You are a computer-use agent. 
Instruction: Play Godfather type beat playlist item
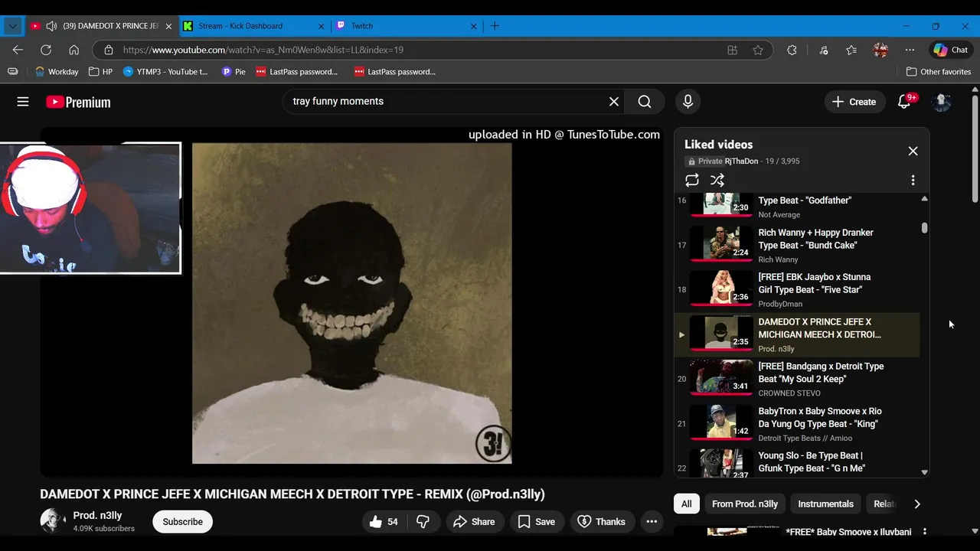point(796,205)
